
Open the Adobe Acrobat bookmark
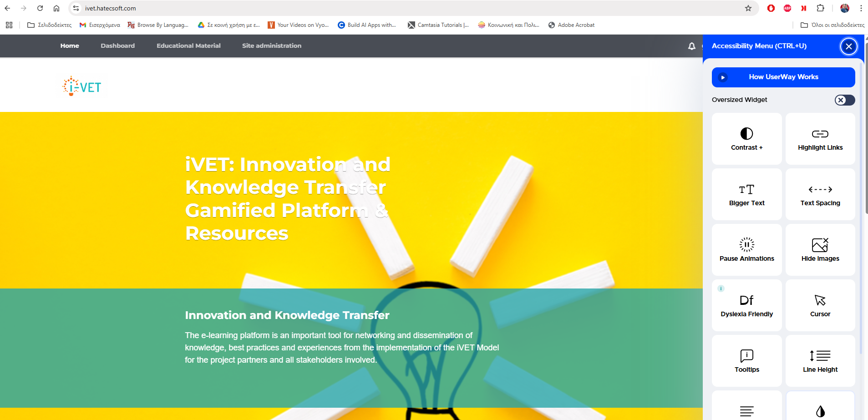(x=571, y=25)
